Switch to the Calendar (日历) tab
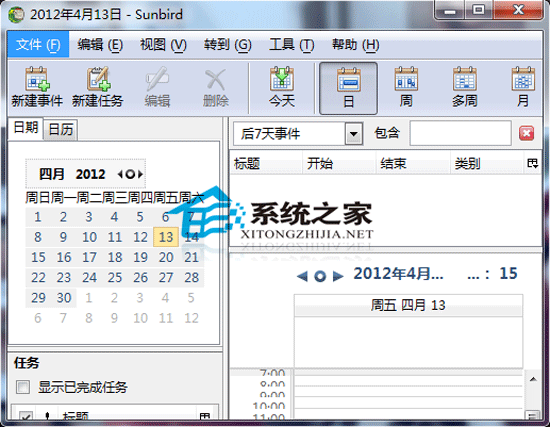This screenshot has height=427, width=550. click(61, 130)
